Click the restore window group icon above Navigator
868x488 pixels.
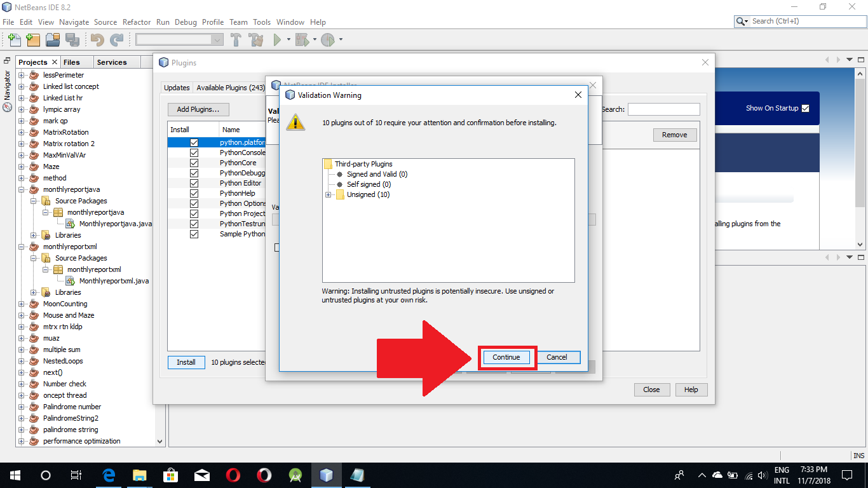7,60
